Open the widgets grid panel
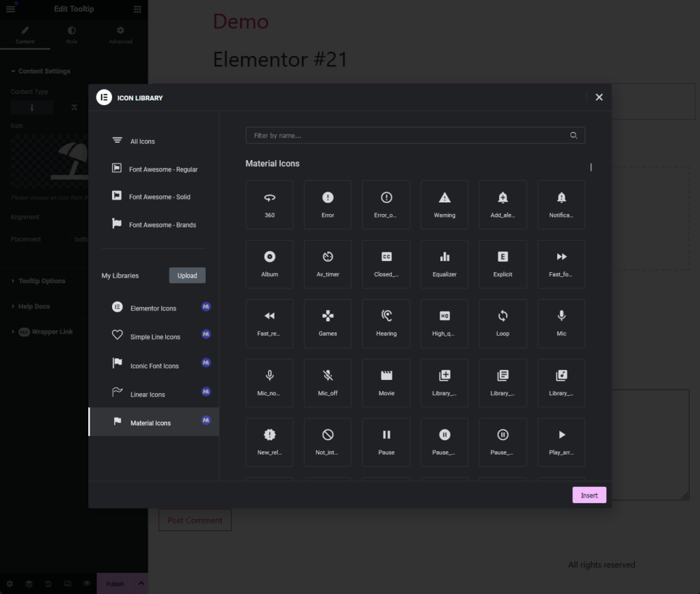700x594 pixels. click(137, 9)
